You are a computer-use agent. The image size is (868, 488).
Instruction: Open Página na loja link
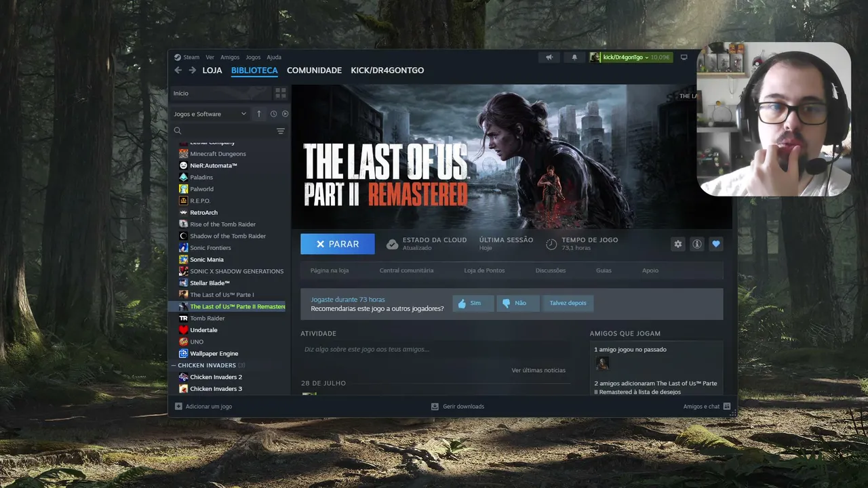pos(330,270)
